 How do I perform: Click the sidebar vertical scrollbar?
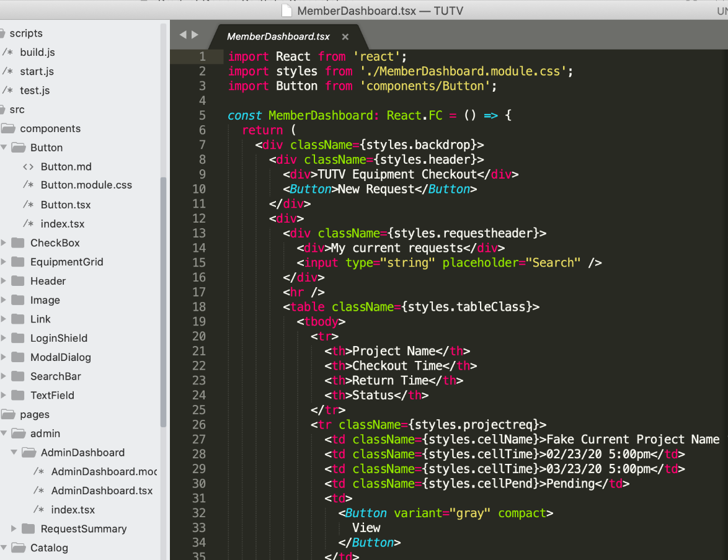click(x=163, y=302)
